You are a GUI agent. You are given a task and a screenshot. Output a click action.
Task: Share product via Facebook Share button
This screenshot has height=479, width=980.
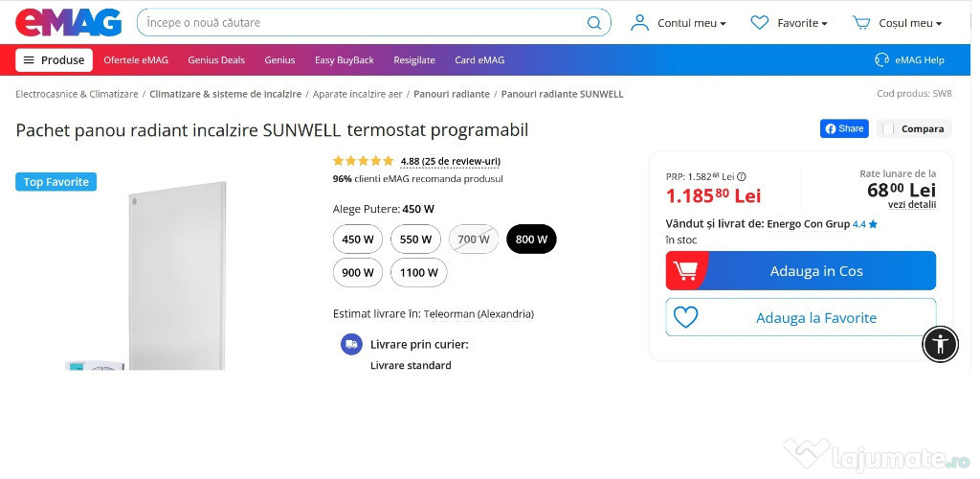click(x=843, y=128)
